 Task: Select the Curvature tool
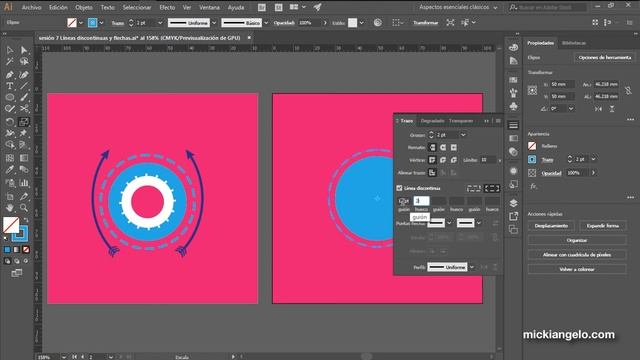tap(24, 75)
